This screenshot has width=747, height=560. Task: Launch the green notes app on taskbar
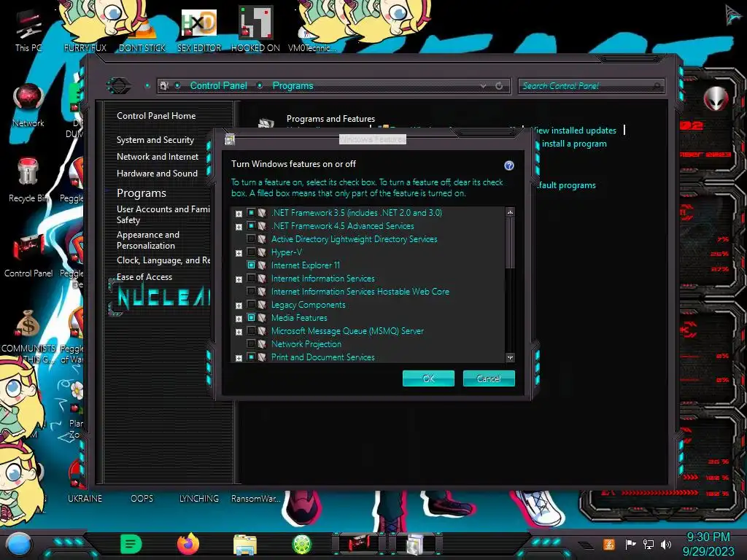131,544
